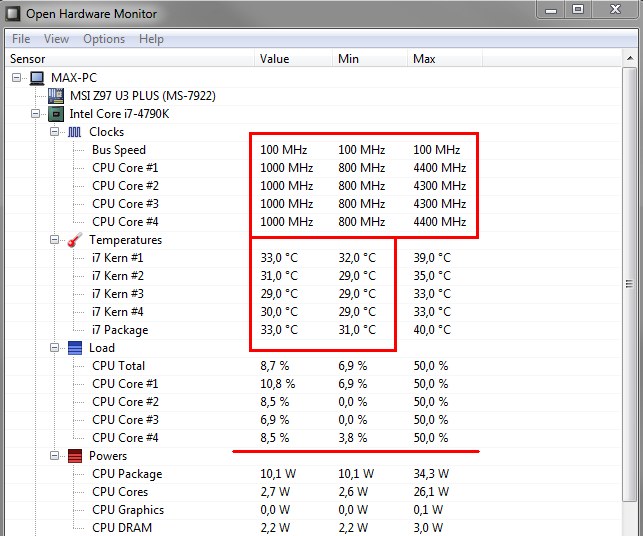
Task: Collapse the Temperatures group
Action: click(55, 239)
